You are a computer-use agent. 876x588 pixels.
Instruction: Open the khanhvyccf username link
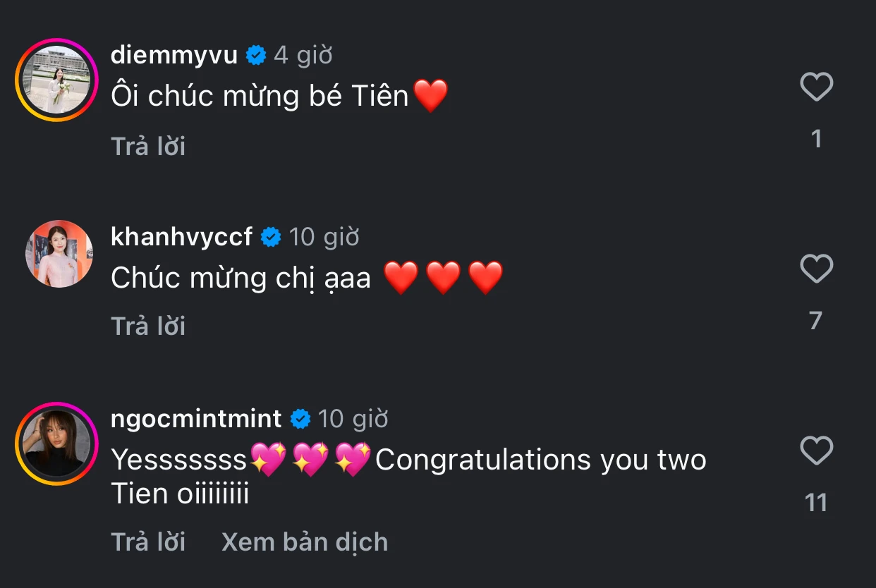pos(181,238)
